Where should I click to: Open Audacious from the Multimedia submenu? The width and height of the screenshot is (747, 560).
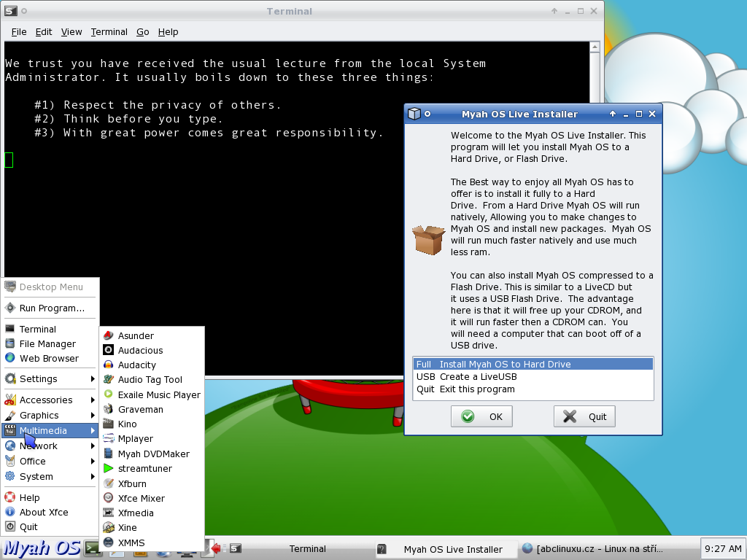(152, 351)
